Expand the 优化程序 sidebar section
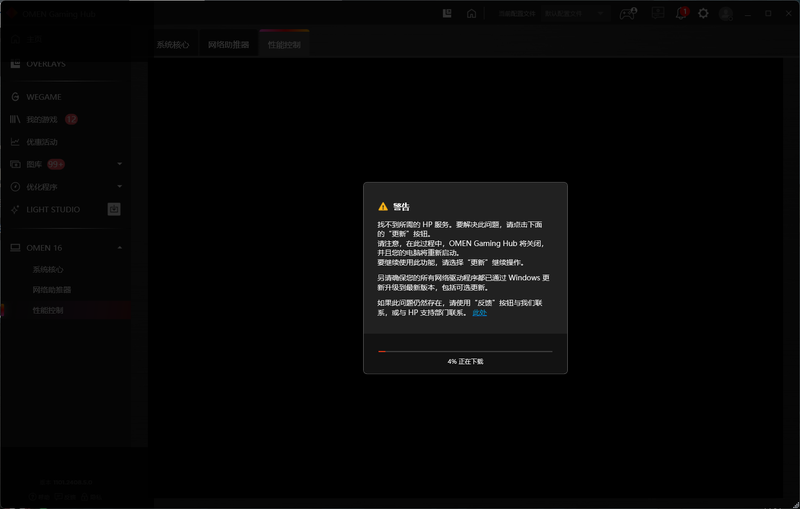 (119, 187)
